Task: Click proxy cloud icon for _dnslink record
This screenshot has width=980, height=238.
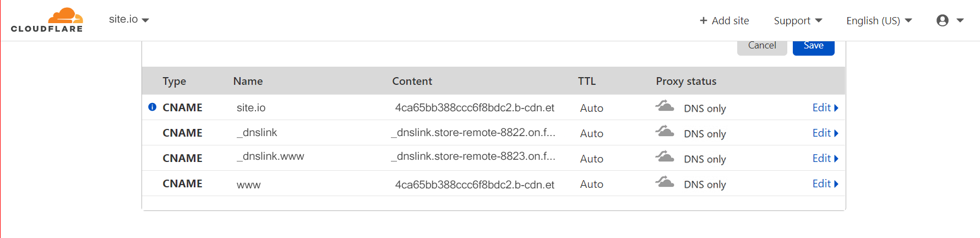Action: point(665,131)
